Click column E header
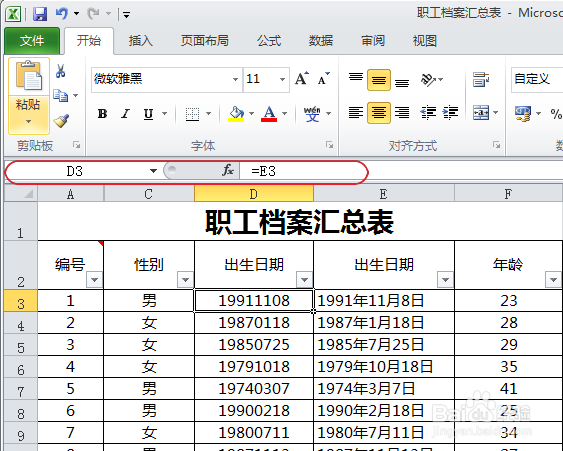Screen dimensions: 563x451 384,194
